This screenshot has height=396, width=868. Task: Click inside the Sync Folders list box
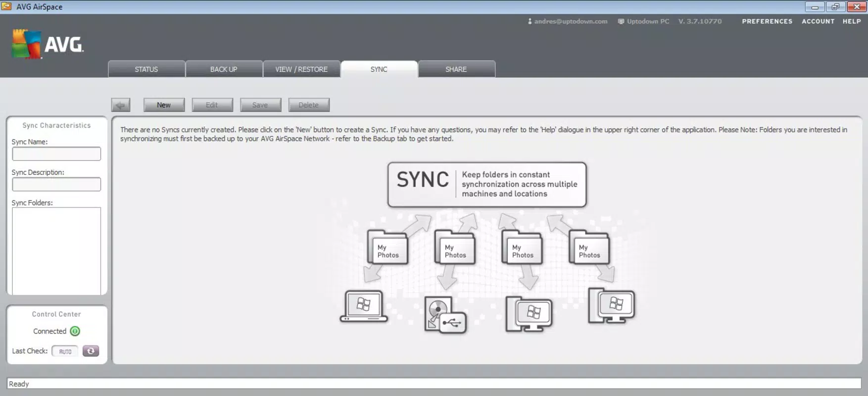[56, 251]
